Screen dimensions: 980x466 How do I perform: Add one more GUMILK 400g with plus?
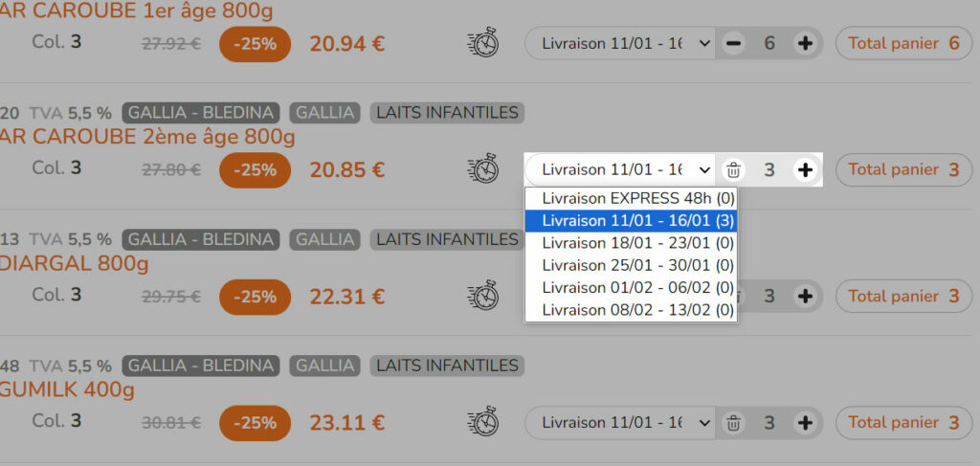tap(805, 422)
